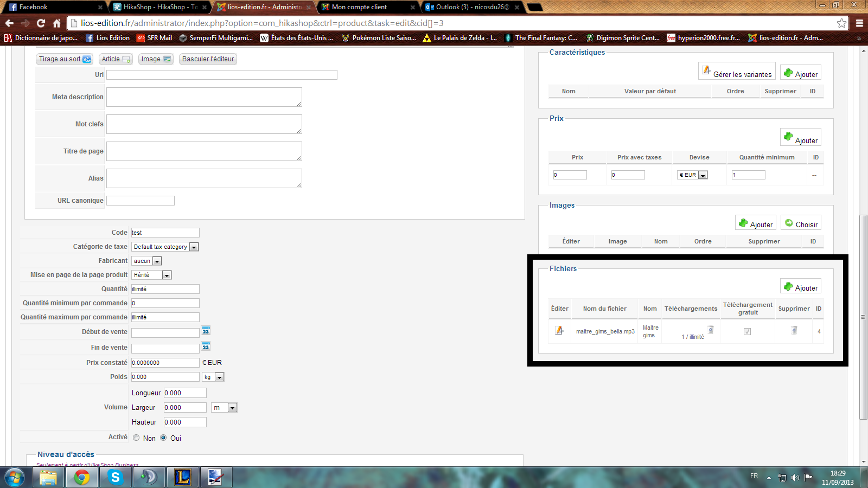Open the Paint taskbar icon

click(216, 477)
